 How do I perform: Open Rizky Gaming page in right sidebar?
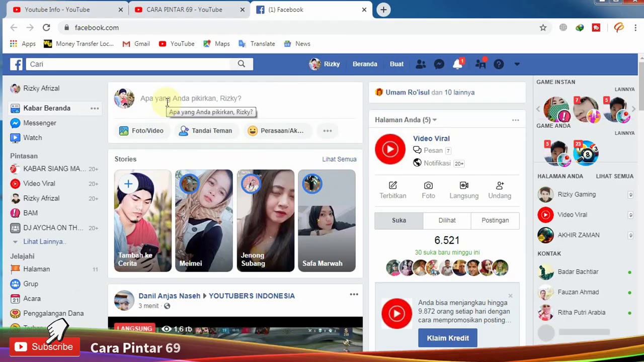[577, 194]
